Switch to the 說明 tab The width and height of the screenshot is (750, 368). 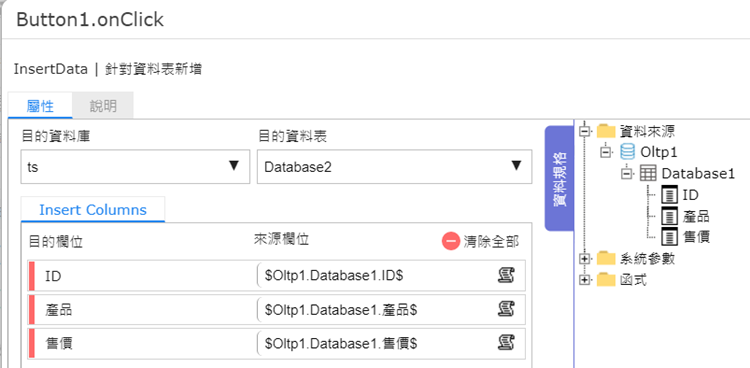(x=103, y=106)
